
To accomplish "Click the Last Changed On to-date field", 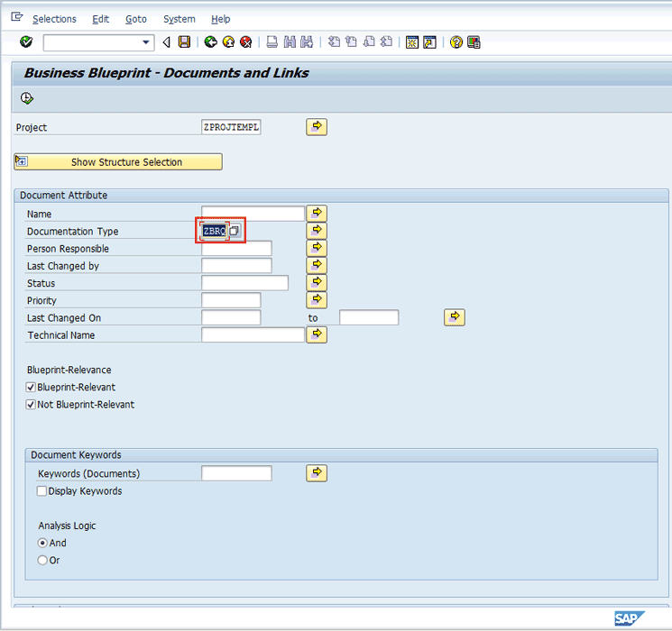I will click(x=369, y=317).
